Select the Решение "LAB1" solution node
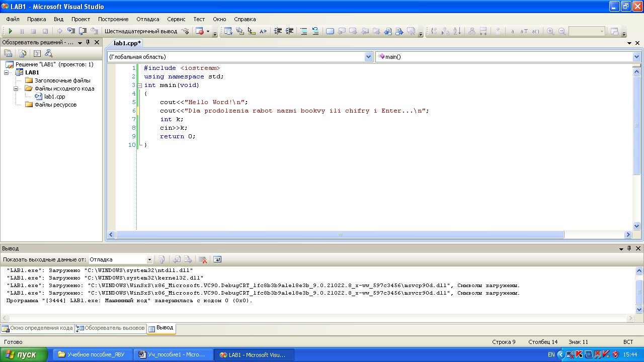Screen dimensions: 644x362 [x=54, y=64]
